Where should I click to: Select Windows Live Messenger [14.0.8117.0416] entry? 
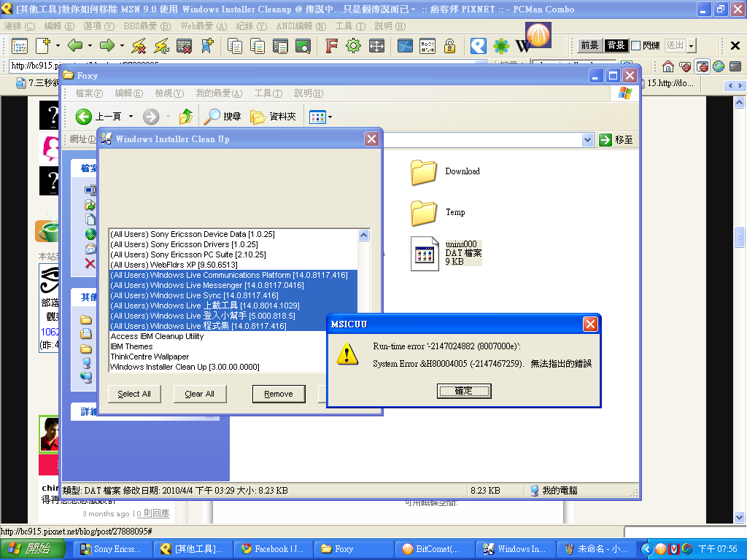233,285
